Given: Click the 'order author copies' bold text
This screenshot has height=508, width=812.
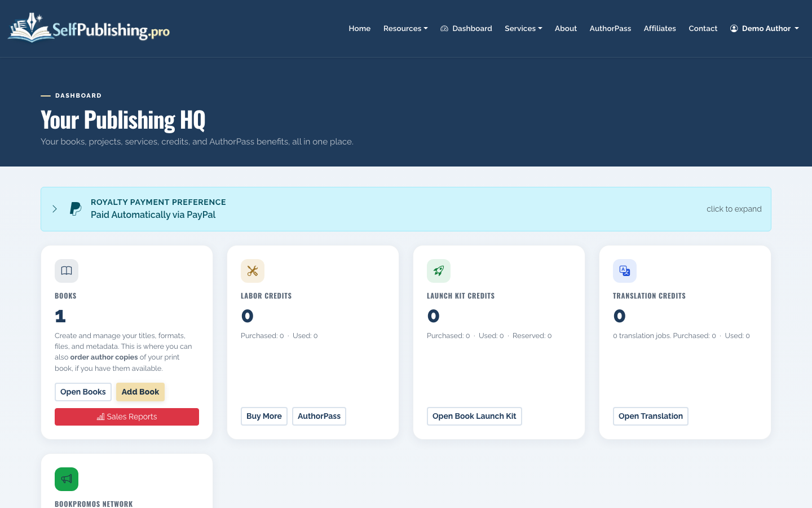Looking at the screenshot, I should tap(104, 357).
